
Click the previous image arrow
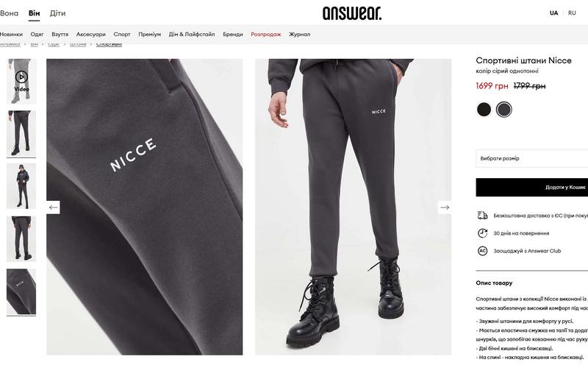[x=53, y=208]
